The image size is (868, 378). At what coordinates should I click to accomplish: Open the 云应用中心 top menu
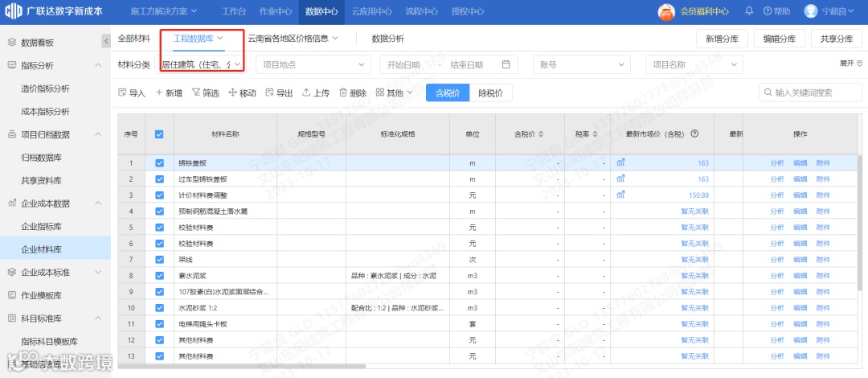click(372, 11)
